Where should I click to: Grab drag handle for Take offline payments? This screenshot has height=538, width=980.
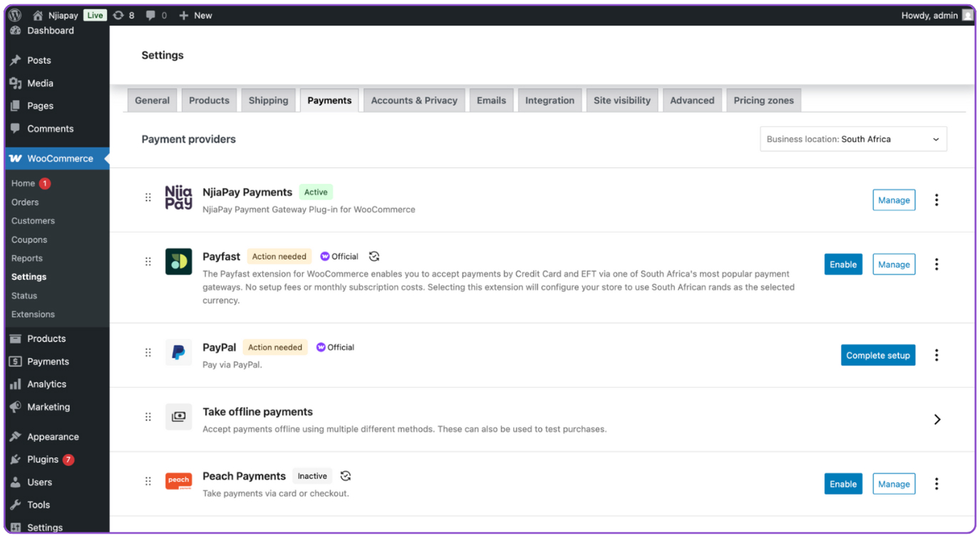pos(148,417)
